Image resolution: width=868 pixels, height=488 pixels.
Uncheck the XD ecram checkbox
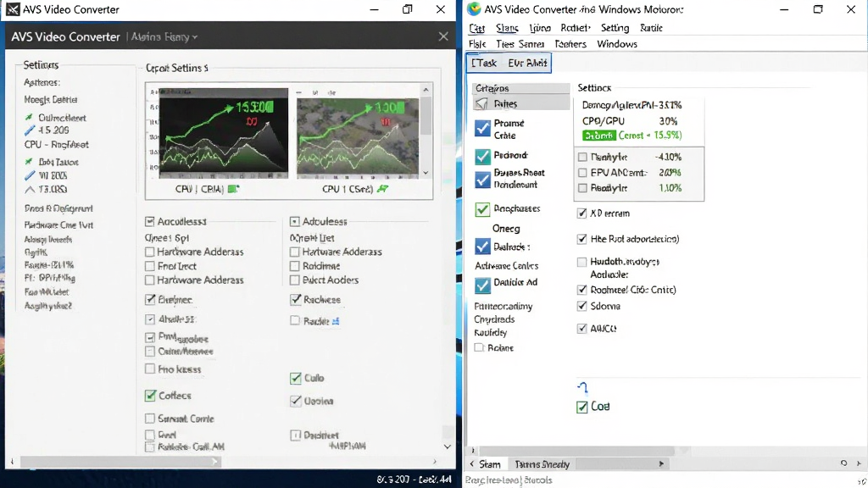tap(581, 213)
